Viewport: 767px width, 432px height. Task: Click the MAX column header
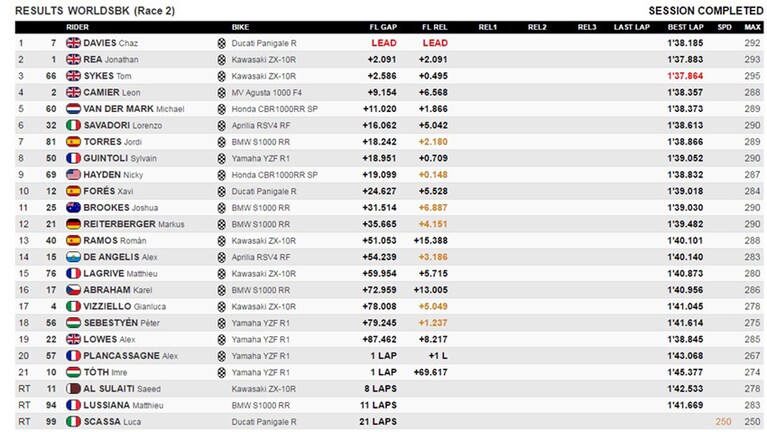click(752, 27)
